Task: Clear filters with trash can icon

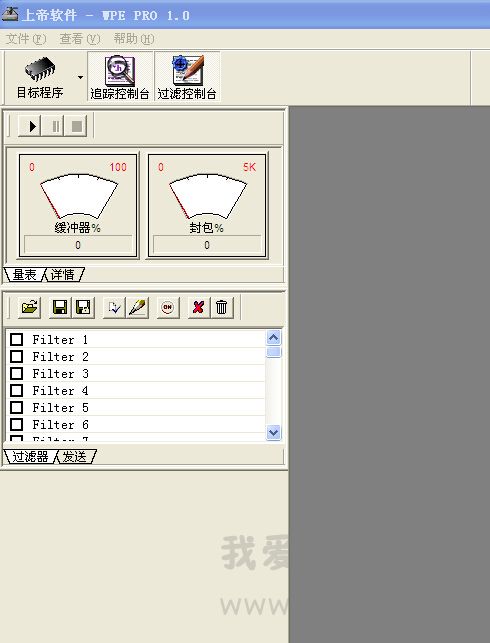Action: tap(221, 307)
